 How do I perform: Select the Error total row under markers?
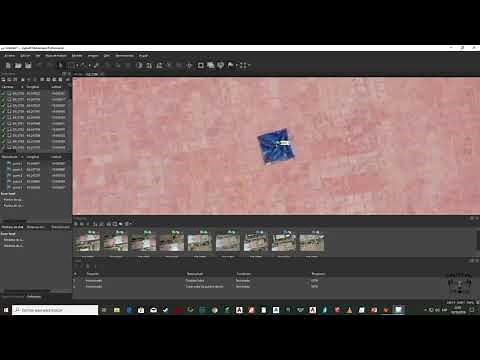8,194
